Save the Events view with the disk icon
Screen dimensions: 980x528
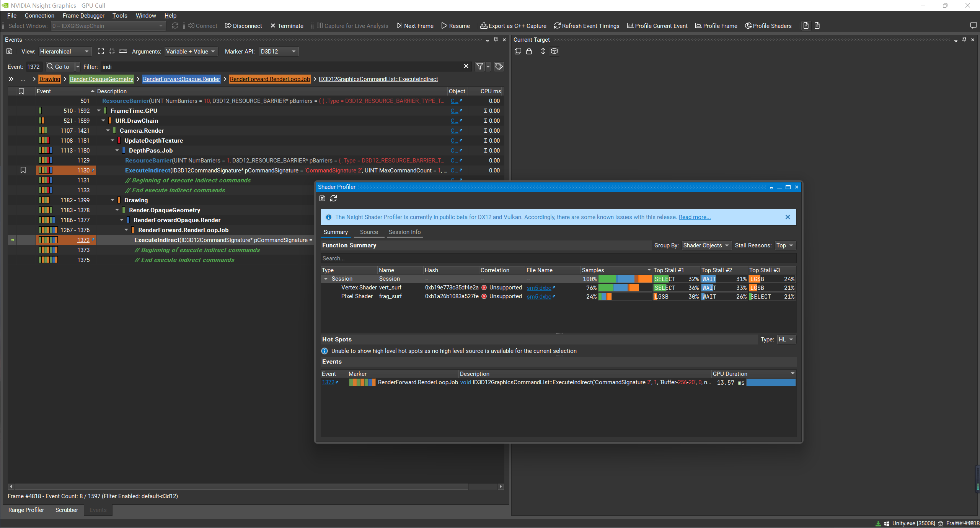pyautogui.click(x=10, y=51)
